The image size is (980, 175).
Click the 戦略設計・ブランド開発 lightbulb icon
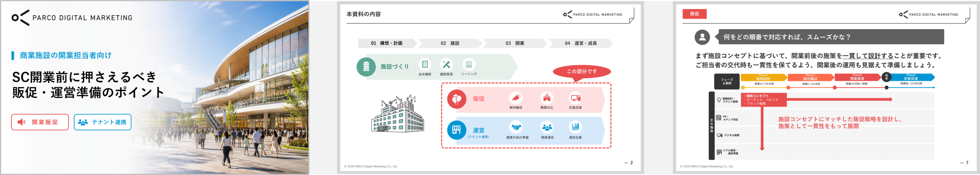pyautogui.click(x=719, y=100)
